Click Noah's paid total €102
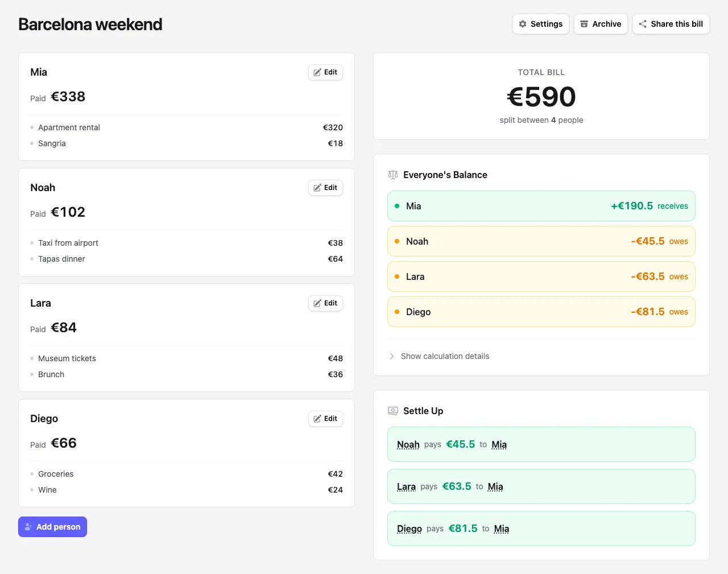The height and width of the screenshot is (574, 728). click(x=68, y=212)
